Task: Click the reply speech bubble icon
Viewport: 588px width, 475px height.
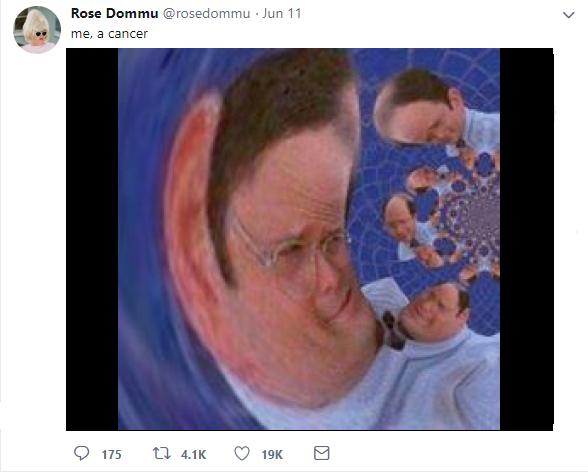Action: (x=81, y=453)
